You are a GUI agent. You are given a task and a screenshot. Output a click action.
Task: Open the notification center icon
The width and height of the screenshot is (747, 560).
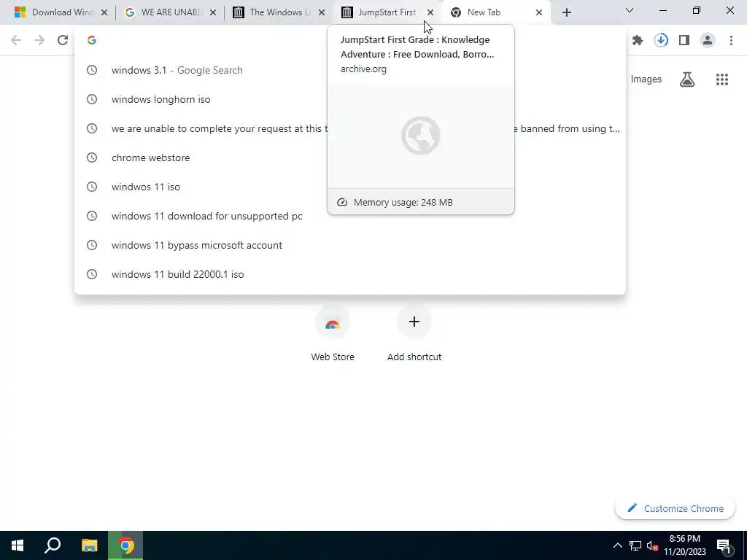724,546
